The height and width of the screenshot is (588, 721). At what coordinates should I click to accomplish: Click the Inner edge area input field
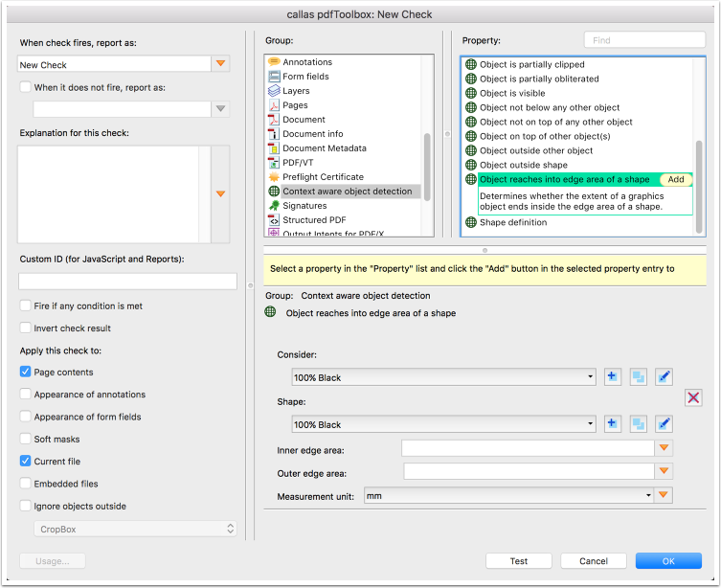point(528,448)
